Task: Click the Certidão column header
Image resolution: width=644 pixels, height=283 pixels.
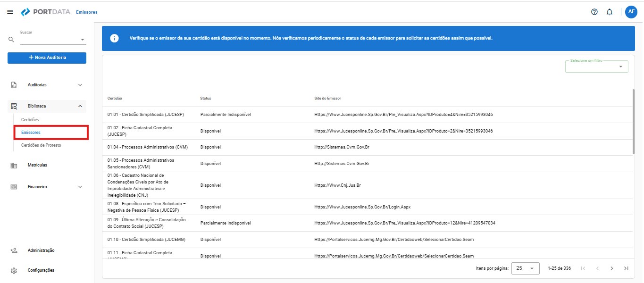Action: (x=115, y=98)
